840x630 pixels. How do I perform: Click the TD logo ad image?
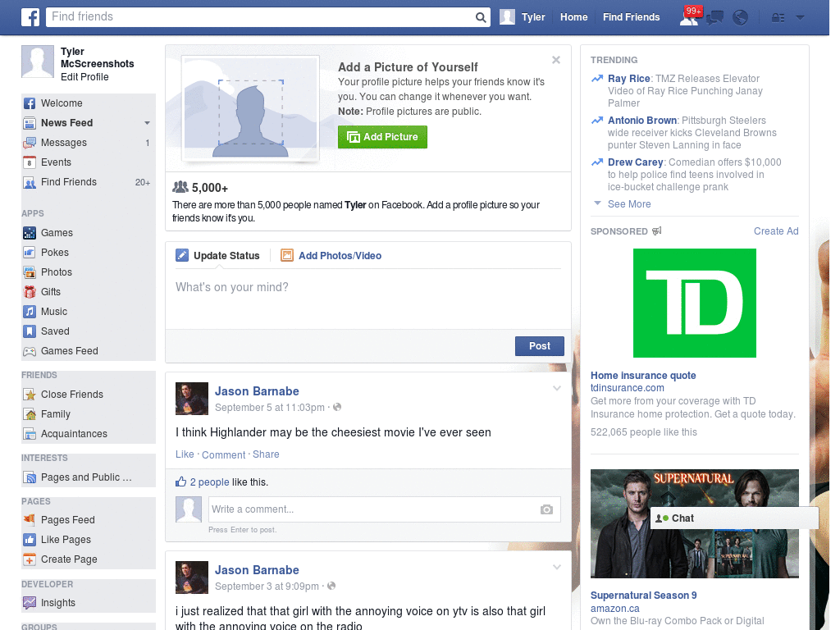(694, 304)
